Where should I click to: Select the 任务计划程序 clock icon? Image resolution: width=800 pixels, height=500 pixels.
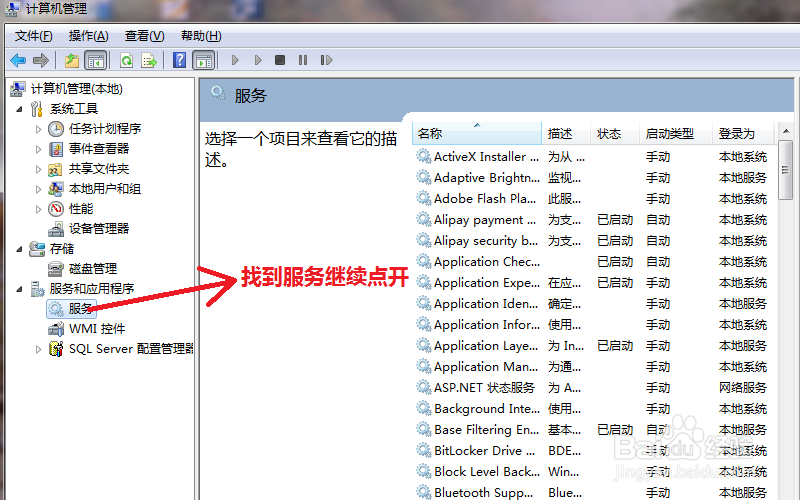click(56, 129)
